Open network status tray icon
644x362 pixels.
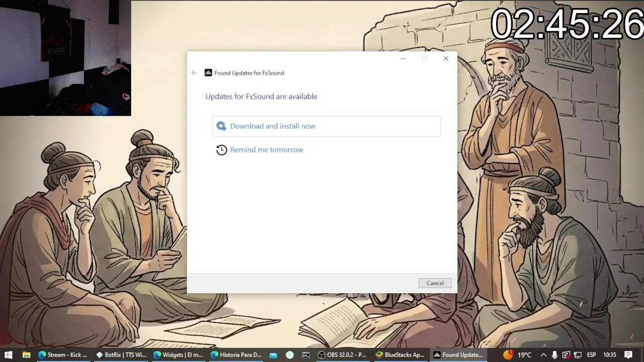578,355
